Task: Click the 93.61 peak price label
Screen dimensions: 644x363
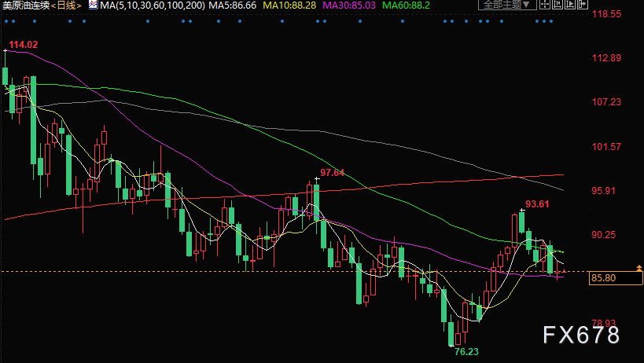Action: pyautogui.click(x=537, y=203)
